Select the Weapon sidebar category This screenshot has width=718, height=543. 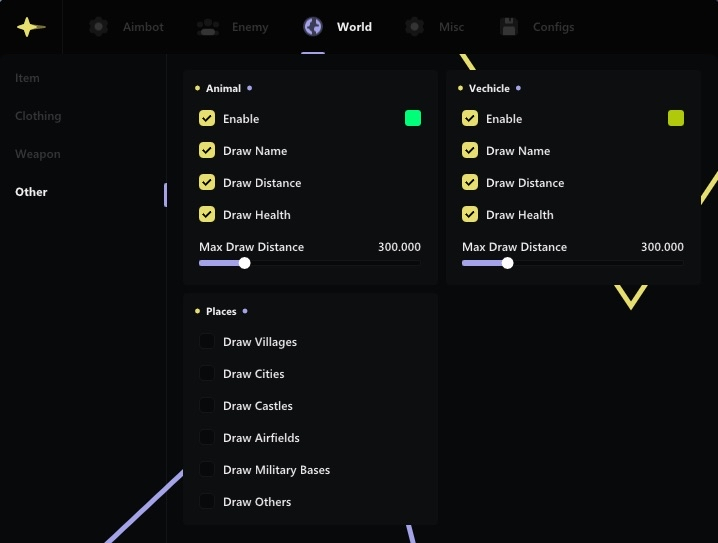click(38, 154)
